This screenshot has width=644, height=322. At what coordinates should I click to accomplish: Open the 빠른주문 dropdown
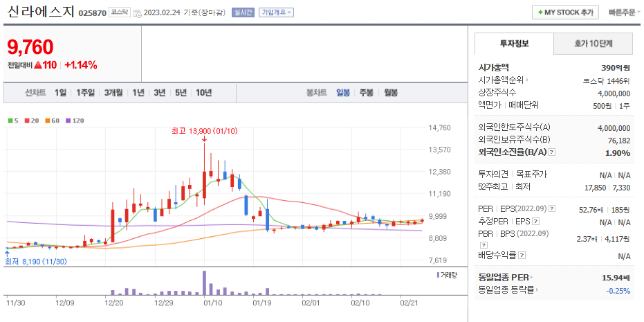(x=625, y=12)
